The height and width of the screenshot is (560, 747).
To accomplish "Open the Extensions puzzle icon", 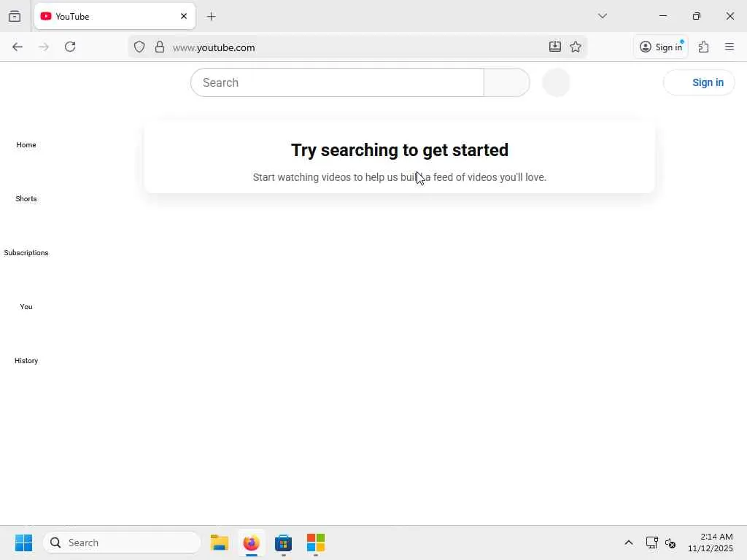I will coord(704,47).
